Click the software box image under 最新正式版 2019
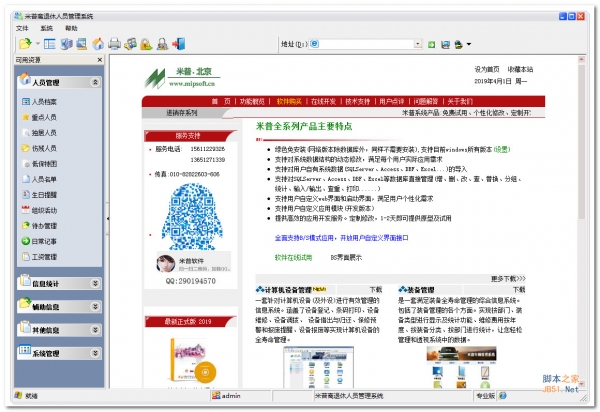Image resolution: width=600 pixels, height=412 pixels. (192, 360)
